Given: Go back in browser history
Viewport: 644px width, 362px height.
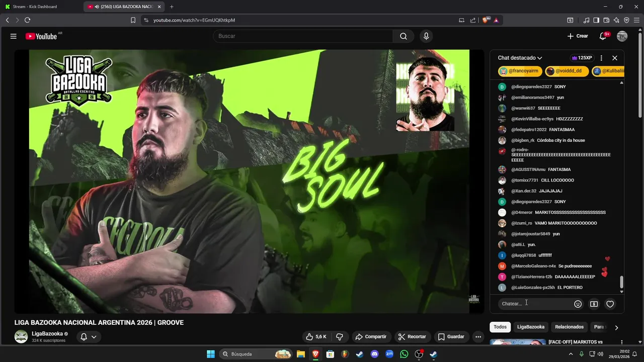Looking at the screenshot, I should pos(7,20).
